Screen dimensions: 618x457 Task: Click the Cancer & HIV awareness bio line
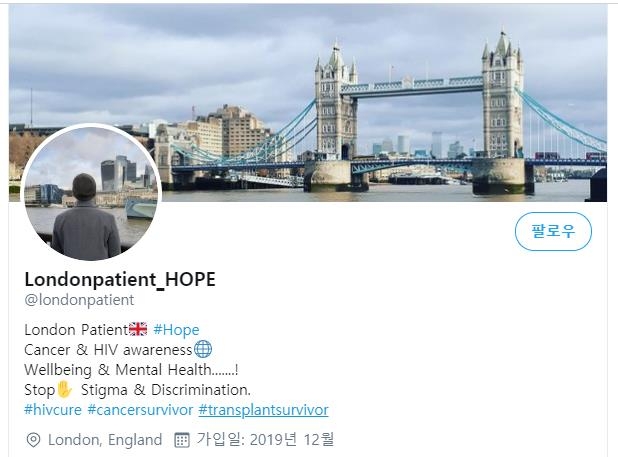108,350
